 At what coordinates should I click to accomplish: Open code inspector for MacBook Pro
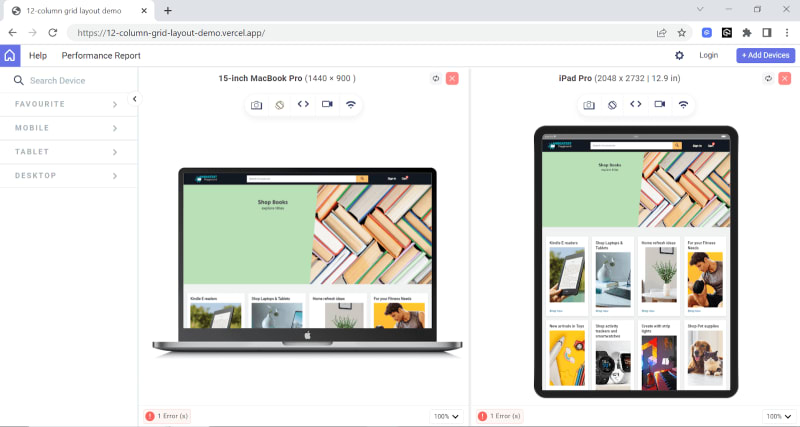point(303,104)
